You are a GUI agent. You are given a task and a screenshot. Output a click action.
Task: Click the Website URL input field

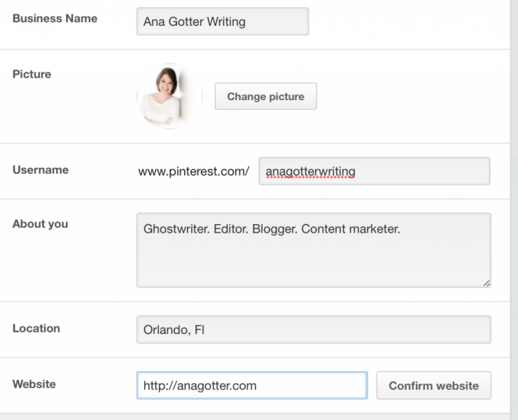click(x=252, y=385)
